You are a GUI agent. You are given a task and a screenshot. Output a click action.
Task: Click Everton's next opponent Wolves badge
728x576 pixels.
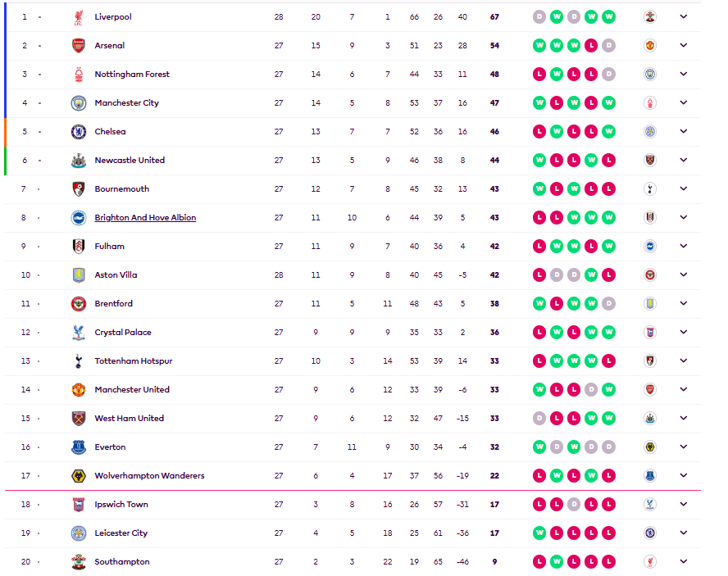click(650, 447)
